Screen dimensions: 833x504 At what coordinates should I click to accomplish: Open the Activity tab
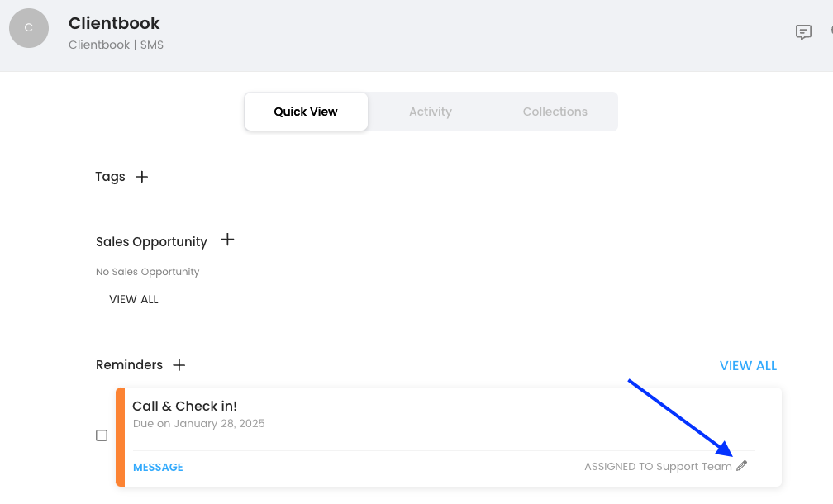pyautogui.click(x=431, y=112)
